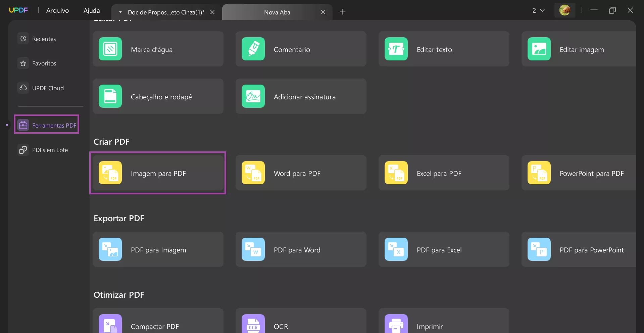Viewport: 644px width, 333px height.
Task: Open the UPDF Cloud sidebar label
Action: click(x=48, y=88)
